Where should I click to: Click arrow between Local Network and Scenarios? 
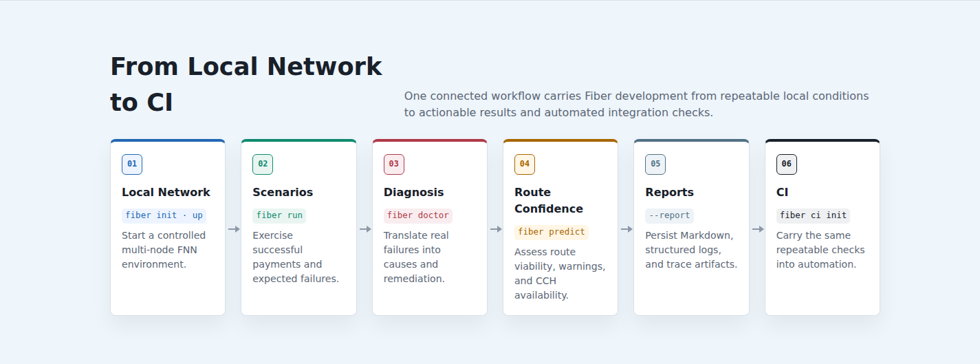click(x=234, y=229)
